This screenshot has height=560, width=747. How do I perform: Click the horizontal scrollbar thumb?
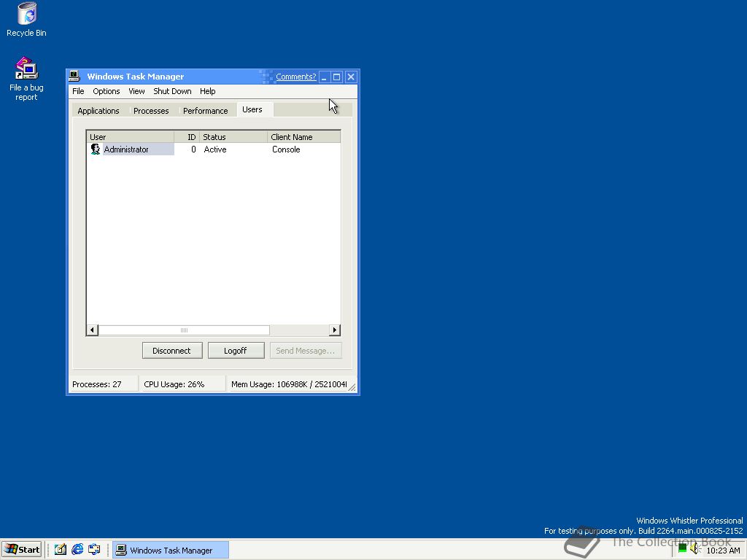tap(184, 330)
